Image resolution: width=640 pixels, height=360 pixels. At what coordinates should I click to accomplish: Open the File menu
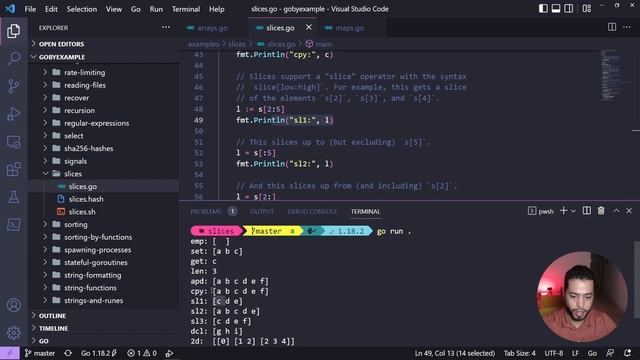[x=30, y=9]
